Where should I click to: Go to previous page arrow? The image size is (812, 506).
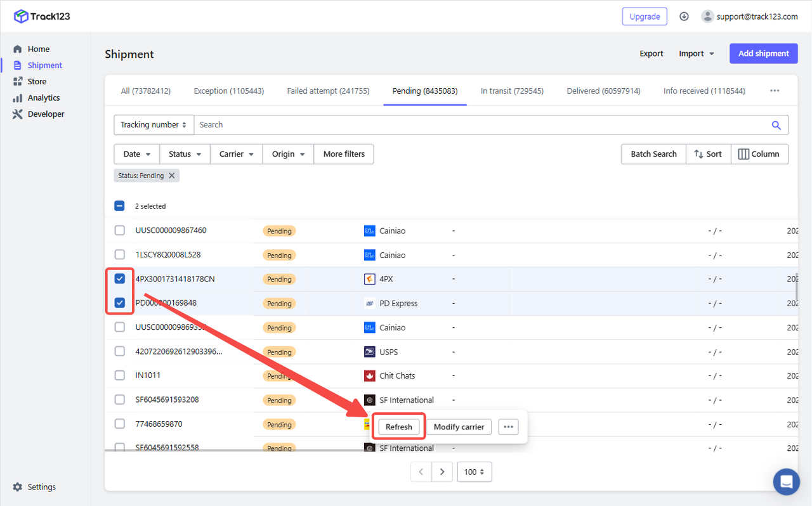click(x=421, y=472)
